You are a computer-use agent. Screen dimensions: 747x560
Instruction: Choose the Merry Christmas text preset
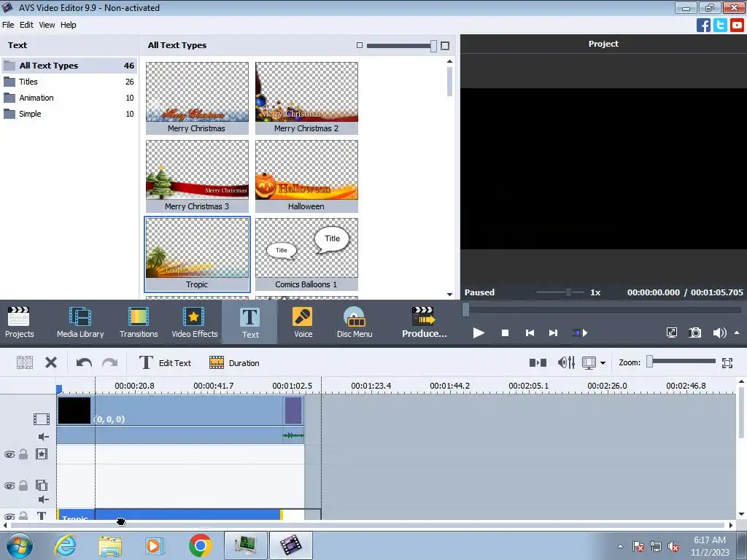point(197,98)
